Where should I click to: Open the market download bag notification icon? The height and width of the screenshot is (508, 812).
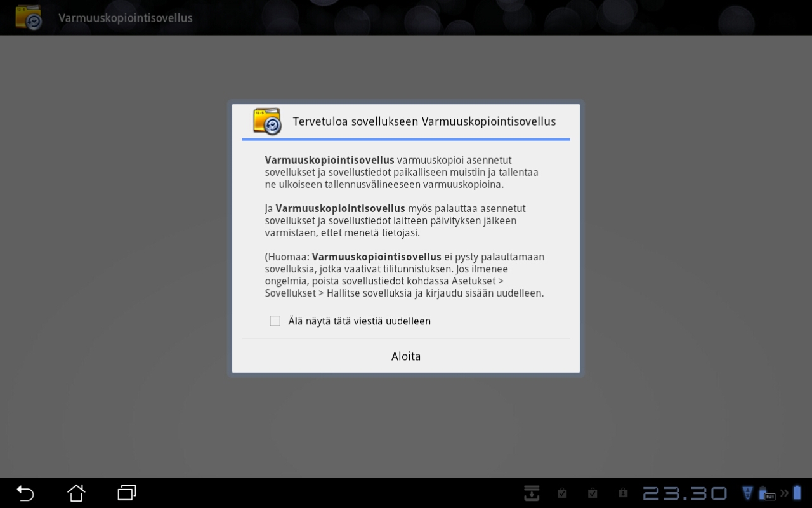click(623, 493)
